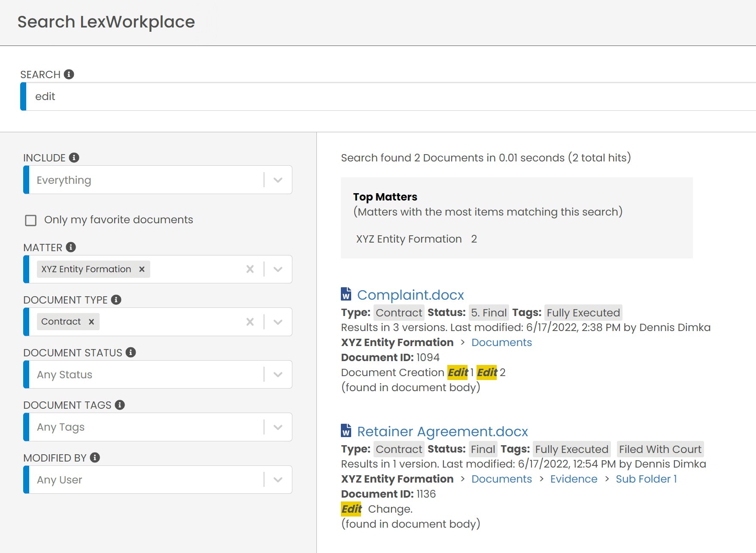Click the info icon next to SEARCH label
Screen dimensions: 756x553
click(69, 74)
